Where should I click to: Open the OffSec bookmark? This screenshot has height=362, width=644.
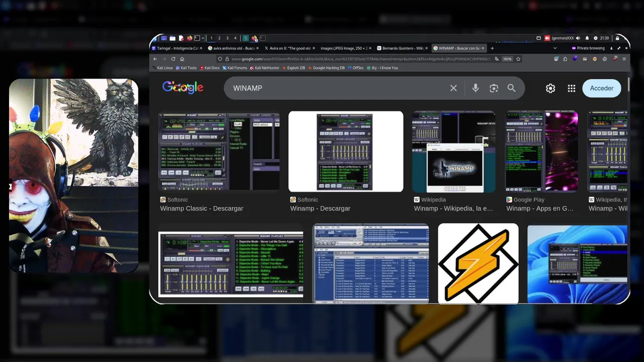coord(356,68)
